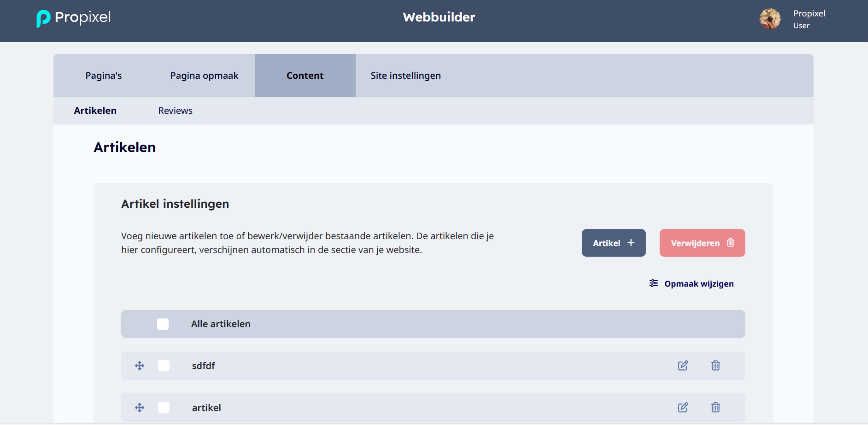Click the artikel article name
The height and width of the screenshot is (425, 868).
[x=206, y=407]
